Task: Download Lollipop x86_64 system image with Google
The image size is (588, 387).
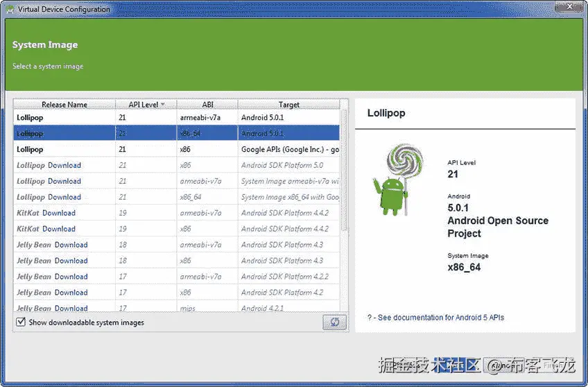Action: (x=64, y=197)
